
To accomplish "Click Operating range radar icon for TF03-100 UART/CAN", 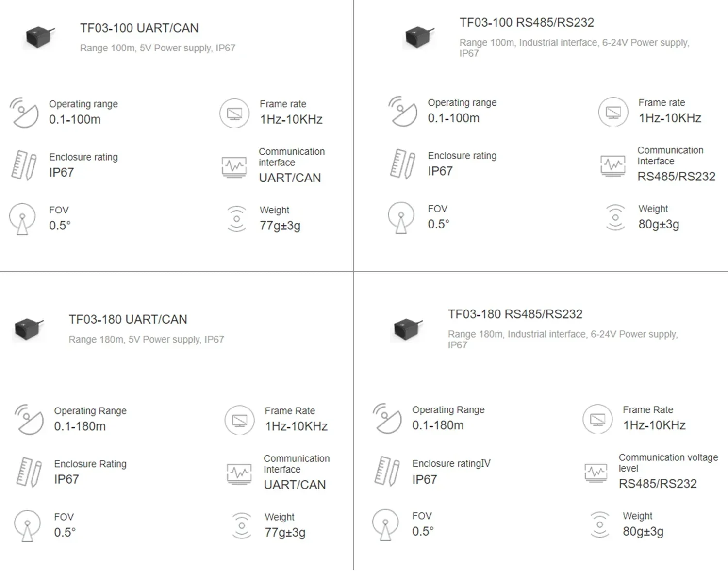I will (x=24, y=113).
